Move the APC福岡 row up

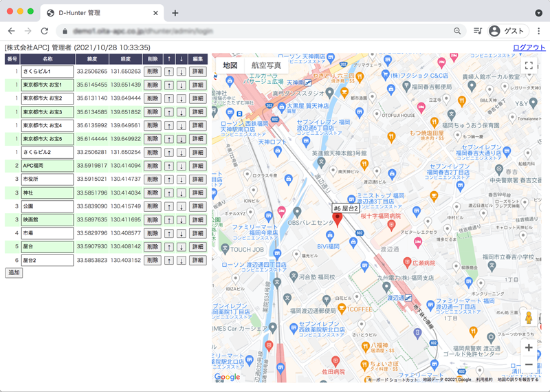pos(169,166)
